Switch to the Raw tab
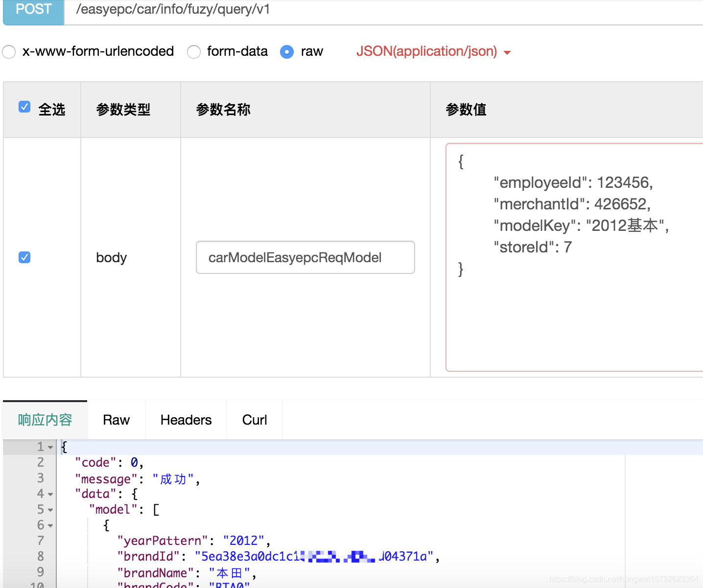 pyautogui.click(x=117, y=420)
